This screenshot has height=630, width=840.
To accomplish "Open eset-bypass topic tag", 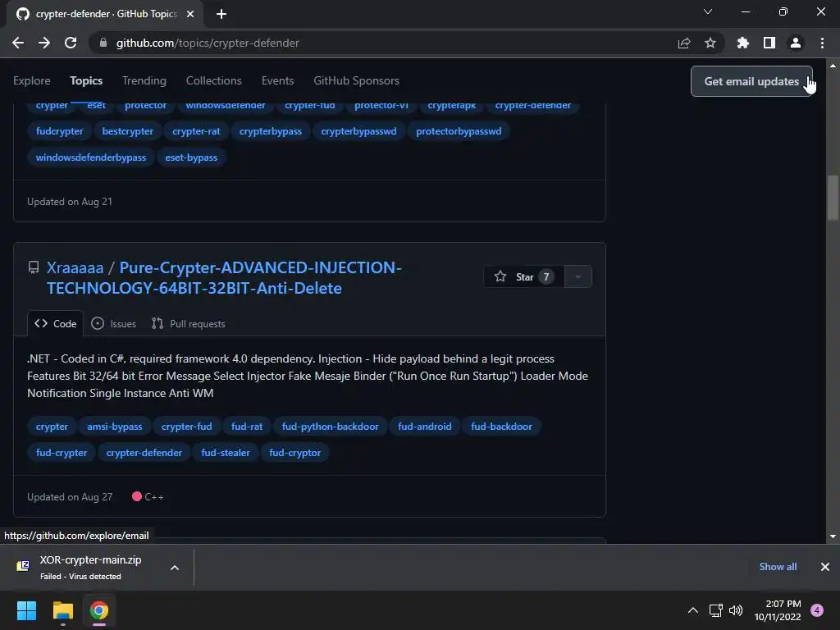I will pyautogui.click(x=191, y=157).
